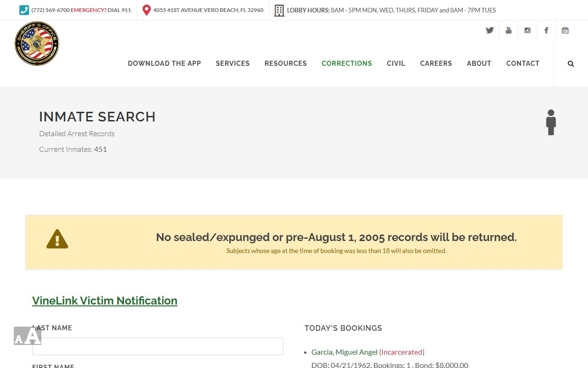Viewport: 588px width, 368px height.
Task: Click the Last Name input field
Action: (x=158, y=346)
